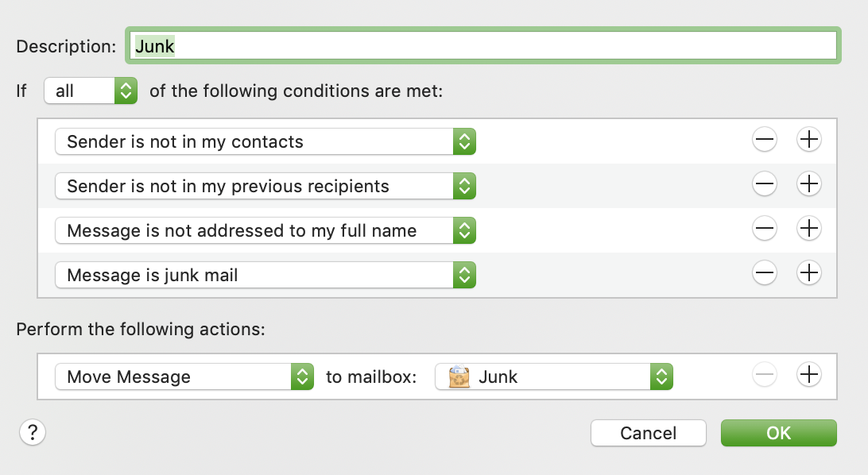The height and width of the screenshot is (475, 868).
Task: Add condition after the 'full name' row
Action: coord(808,230)
